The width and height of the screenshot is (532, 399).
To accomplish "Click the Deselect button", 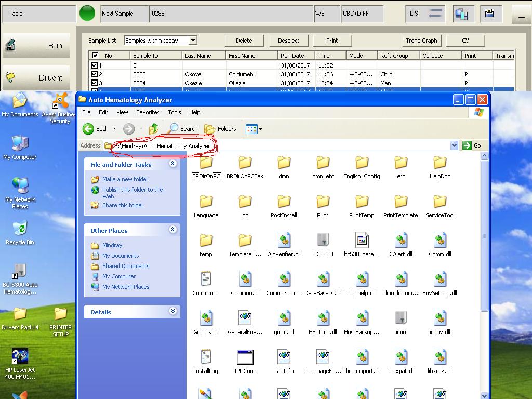I will 289,41.
